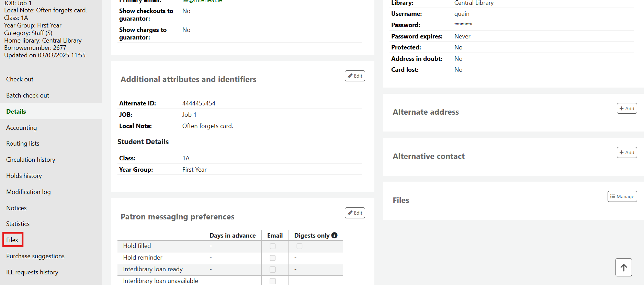The image size is (644, 285).
Task: Open the Modification log
Action: click(29, 192)
